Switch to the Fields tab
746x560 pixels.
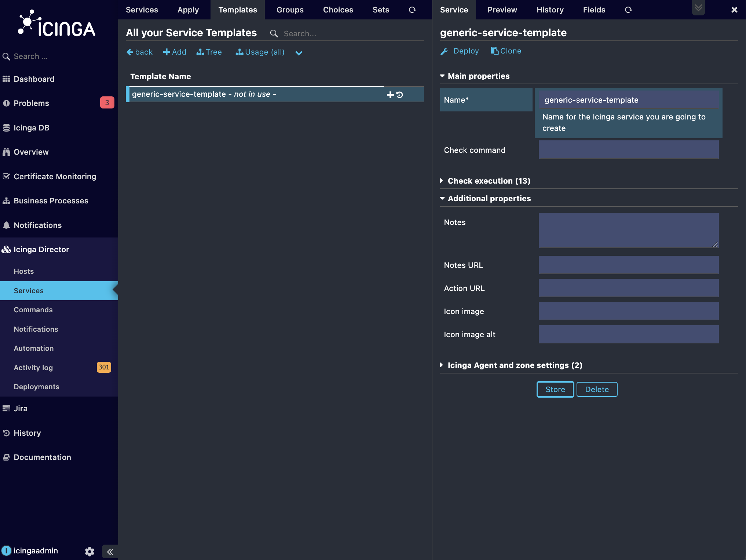(594, 10)
